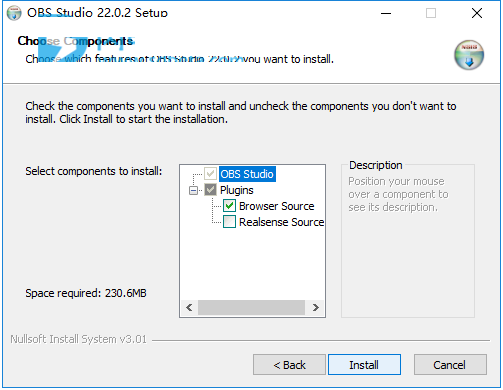Go back with the Back button
The height and width of the screenshot is (390, 503).
[x=289, y=365]
